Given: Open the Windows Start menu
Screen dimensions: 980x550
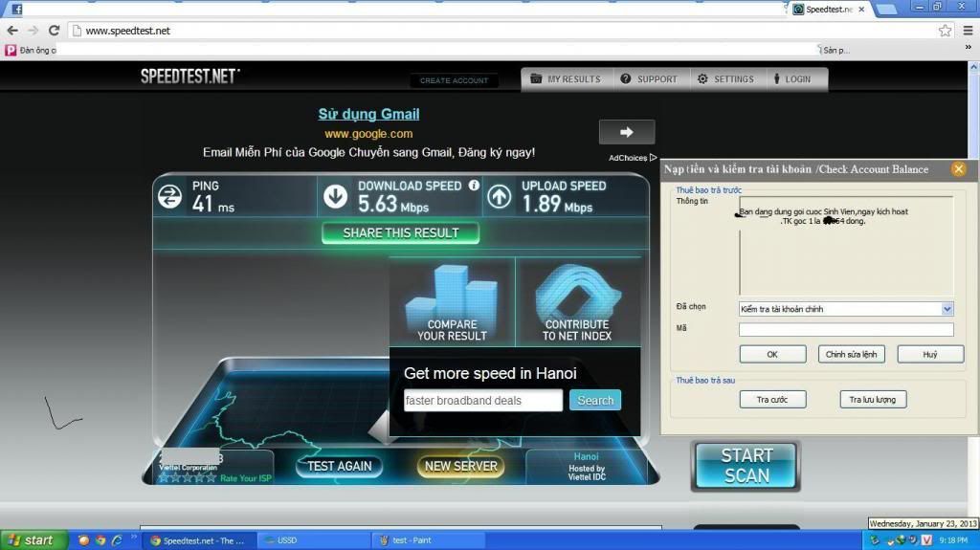Looking at the screenshot, I should 33,540.
